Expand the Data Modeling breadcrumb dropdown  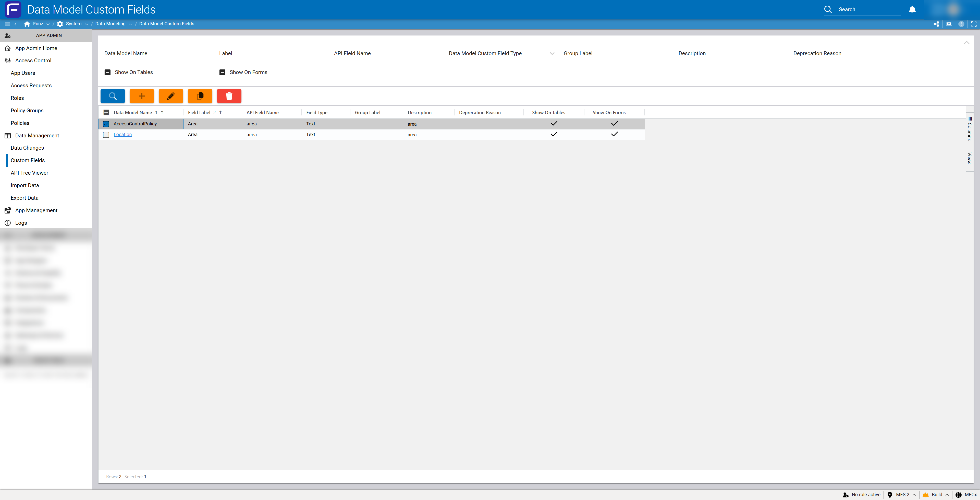(130, 24)
